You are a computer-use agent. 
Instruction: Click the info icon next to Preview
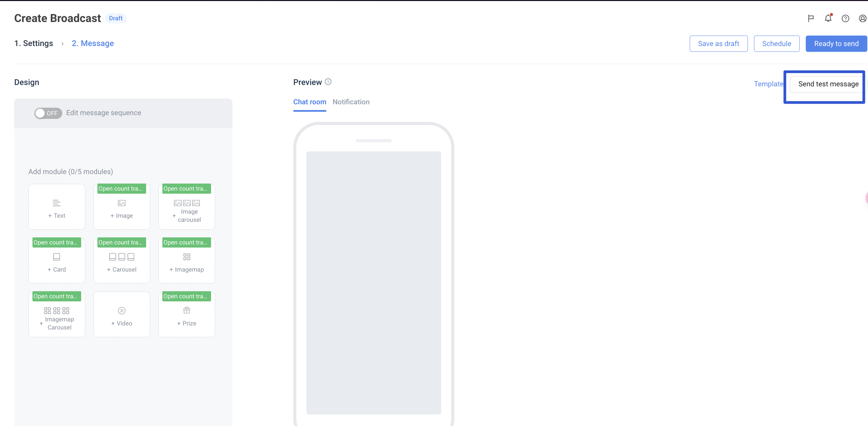328,82
